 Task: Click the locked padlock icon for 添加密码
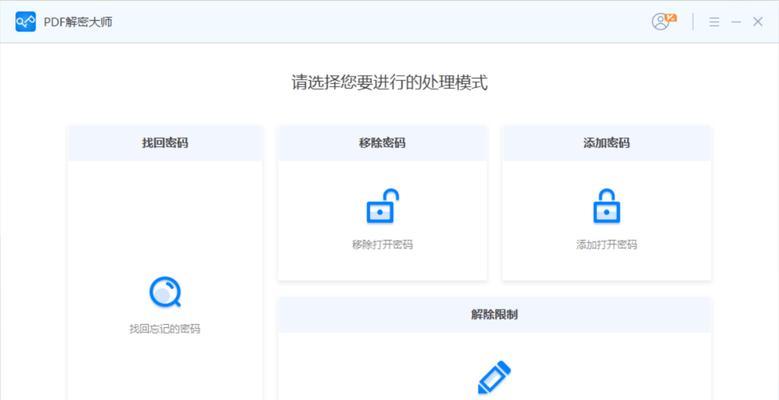607,206
